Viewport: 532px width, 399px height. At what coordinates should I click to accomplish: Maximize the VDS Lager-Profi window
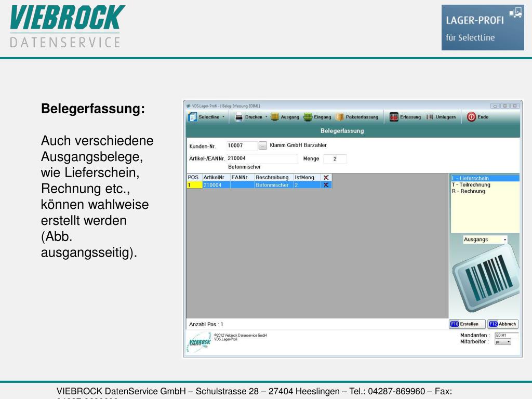(x=505, y=106)
